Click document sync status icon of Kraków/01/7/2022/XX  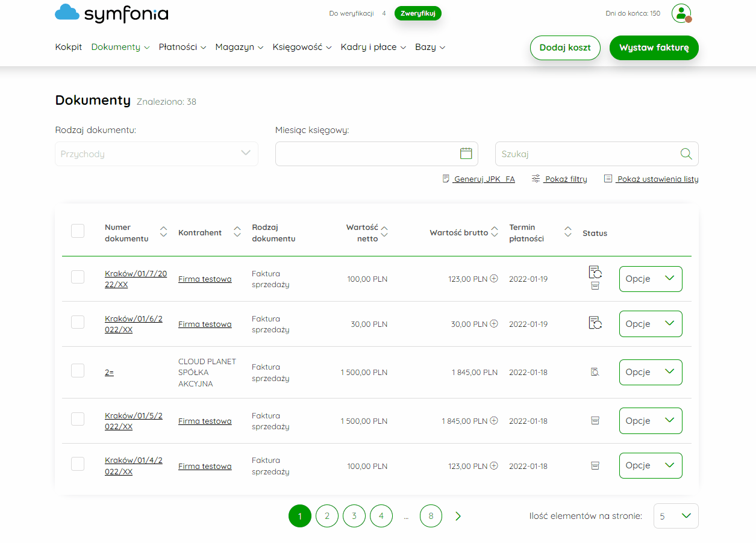tap(595, 272)
